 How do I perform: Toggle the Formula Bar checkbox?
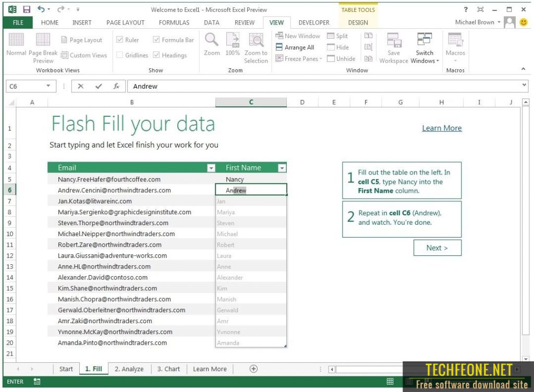[156, 40]
